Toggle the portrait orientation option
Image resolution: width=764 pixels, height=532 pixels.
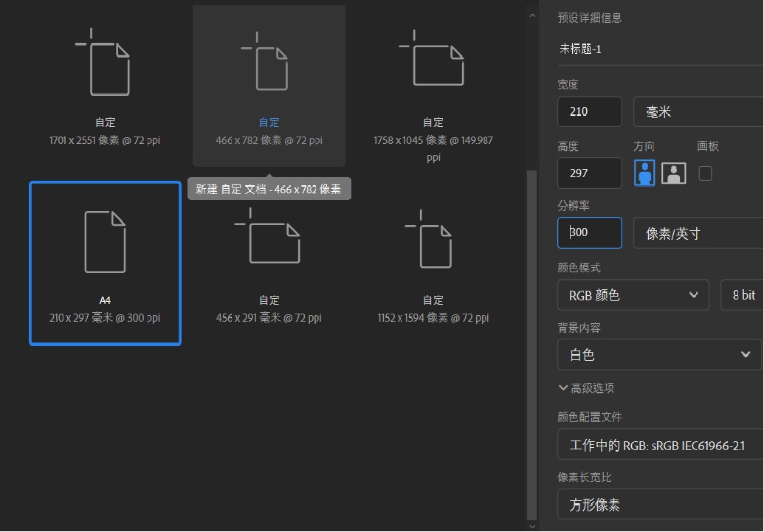pyautogui.click(x=644, y=173)
